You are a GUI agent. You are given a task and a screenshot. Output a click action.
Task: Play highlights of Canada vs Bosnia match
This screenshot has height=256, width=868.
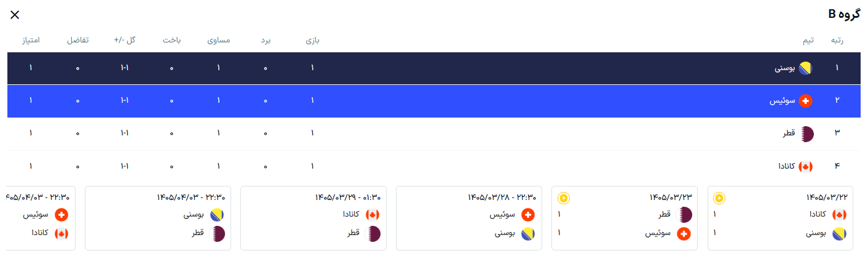tap(719, 198)
